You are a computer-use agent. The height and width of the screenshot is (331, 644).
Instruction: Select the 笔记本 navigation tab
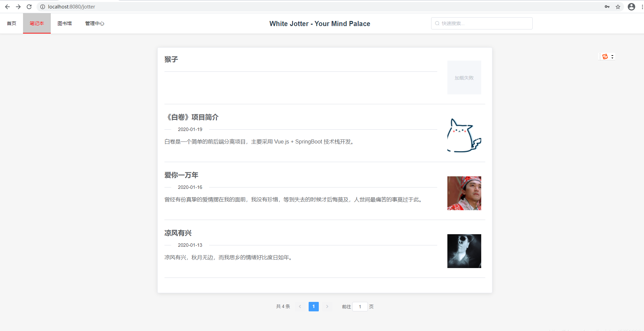[37, 23]
